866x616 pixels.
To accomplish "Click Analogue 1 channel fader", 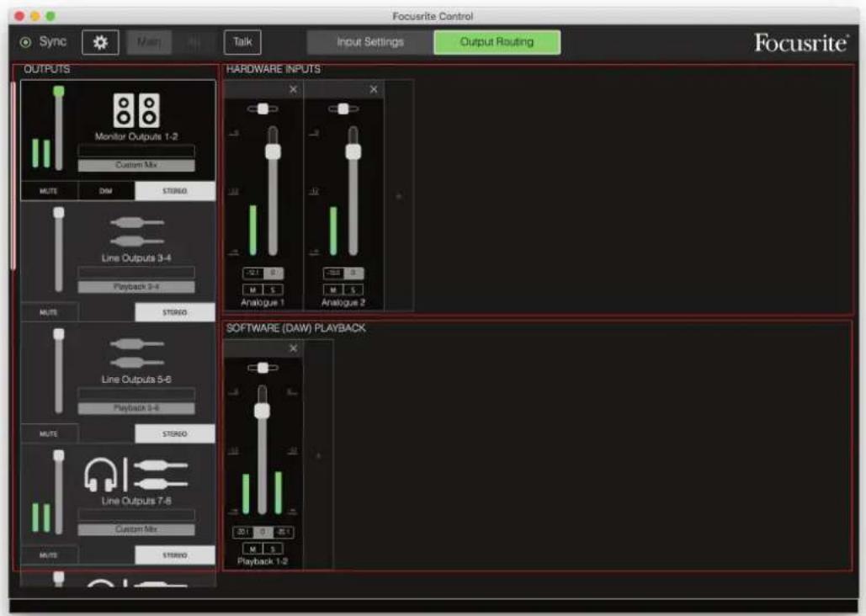I will (273, 151).
